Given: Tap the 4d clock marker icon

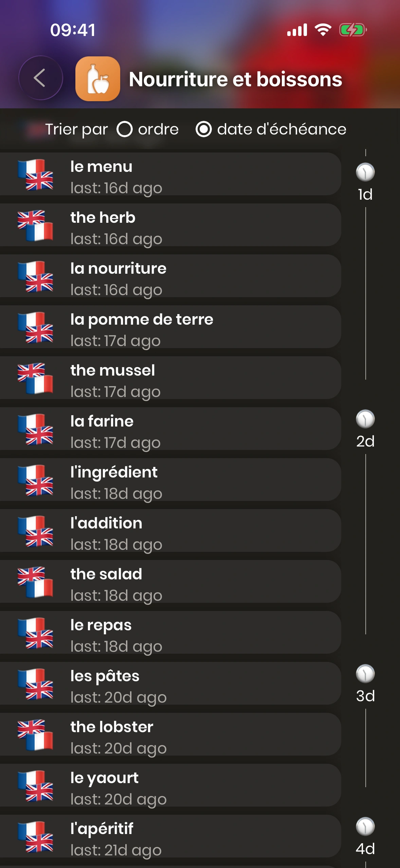Looking at the screenshot, I should point(365,826).
